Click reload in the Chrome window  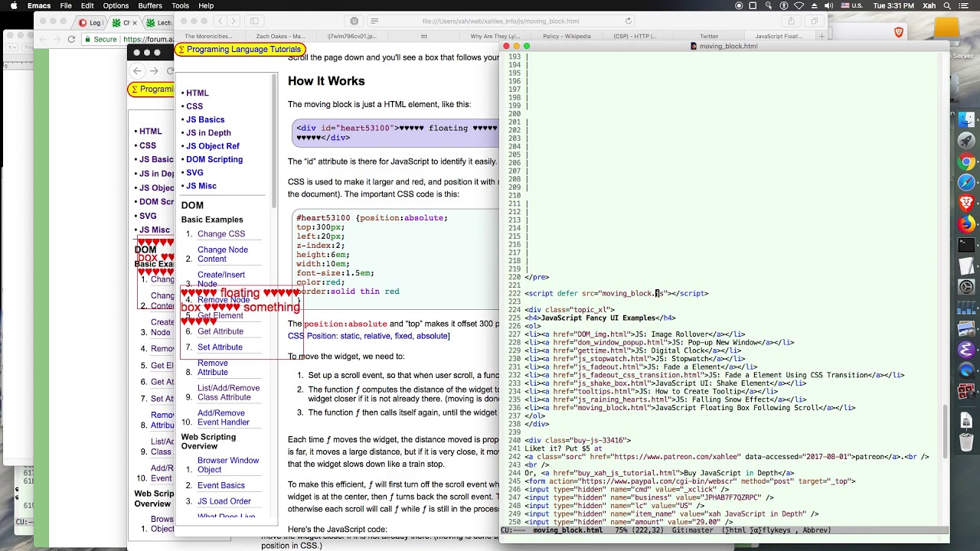click(71, 39)
